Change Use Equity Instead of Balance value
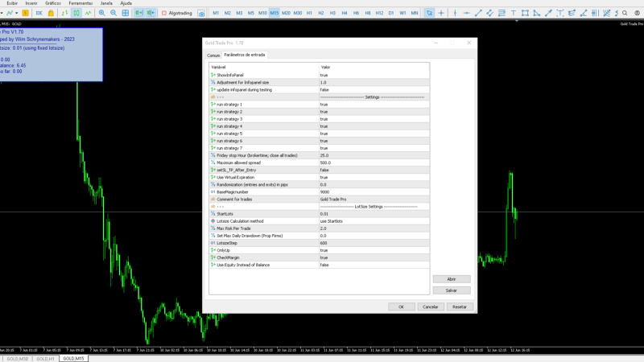This screenshot has height=362, width=644. [374, 265]
